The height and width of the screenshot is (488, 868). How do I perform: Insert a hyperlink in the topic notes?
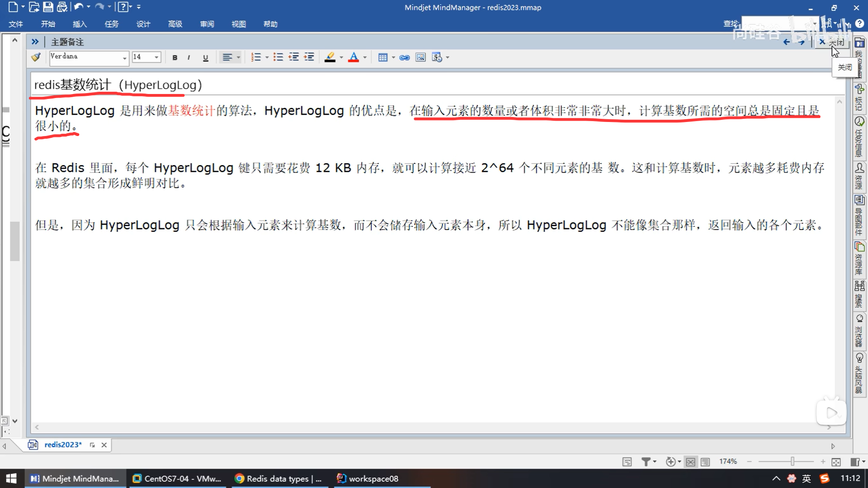(405, 57)
